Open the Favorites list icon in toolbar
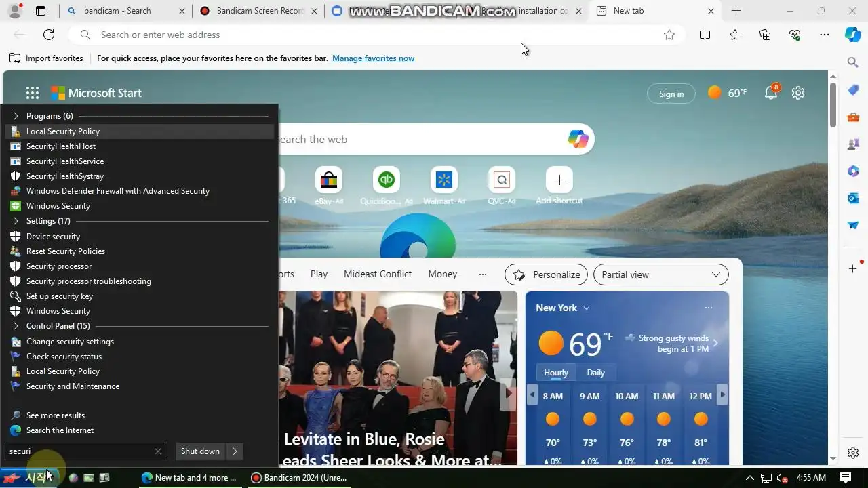 click(x=735, y=35)
